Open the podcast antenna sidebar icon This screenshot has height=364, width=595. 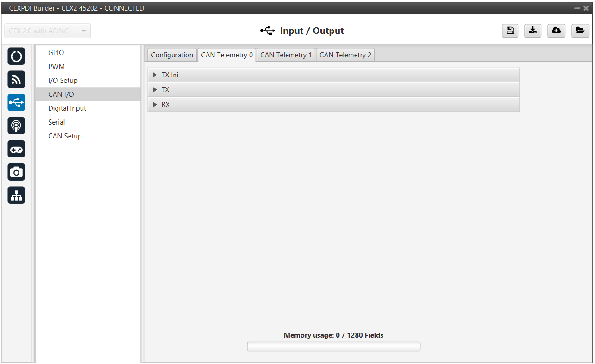tap(16, 126)
